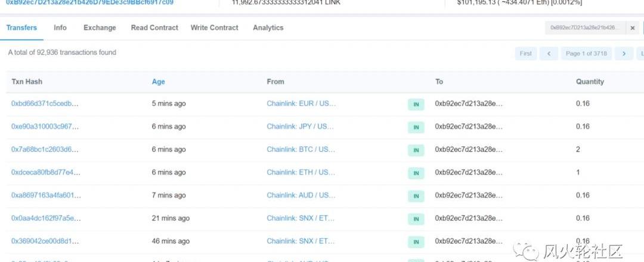
Task: Open the Transfers tab
Action: (21, 28)
